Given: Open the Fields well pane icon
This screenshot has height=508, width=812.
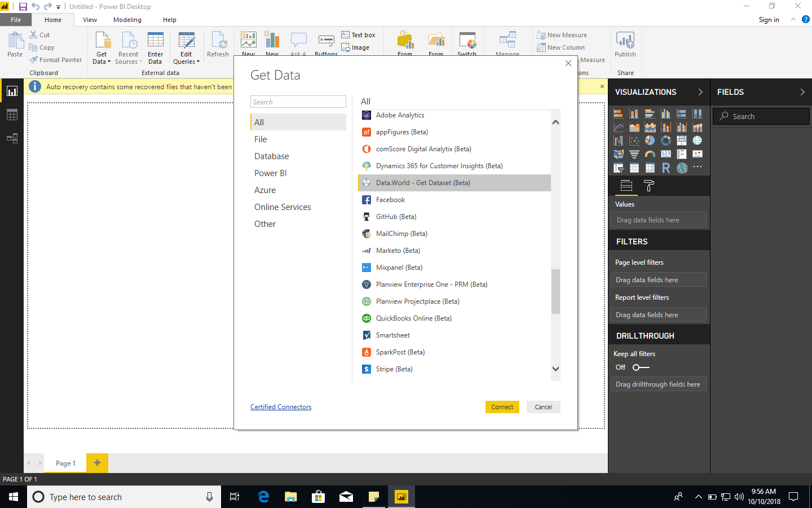Looking at the screenshot, I should [626, 186].
